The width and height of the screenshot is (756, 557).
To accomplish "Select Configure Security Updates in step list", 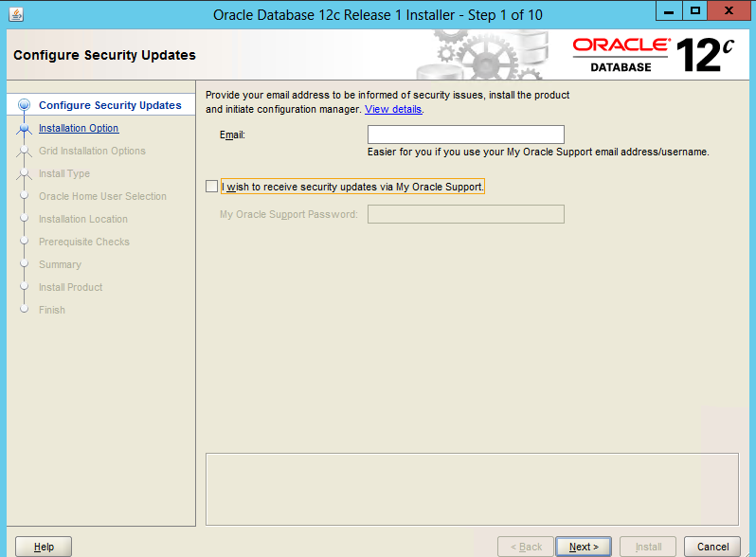I will pyautogui.click(x=110, y=105).
